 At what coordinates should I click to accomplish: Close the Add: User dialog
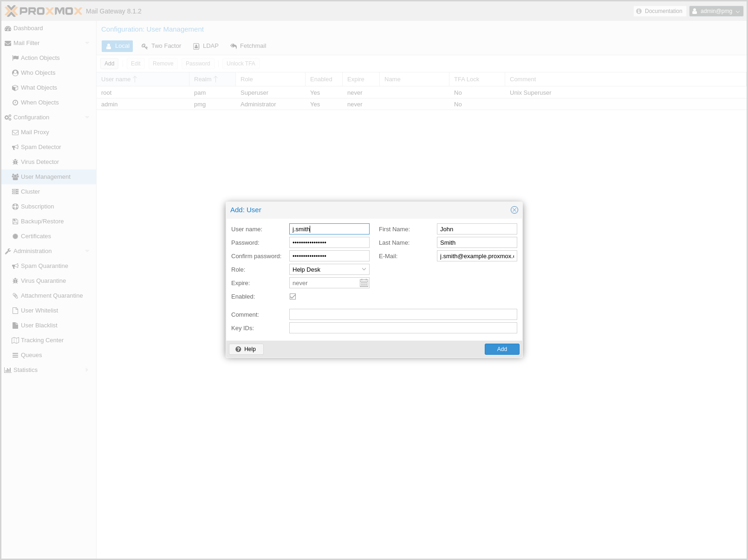[514, 210]
